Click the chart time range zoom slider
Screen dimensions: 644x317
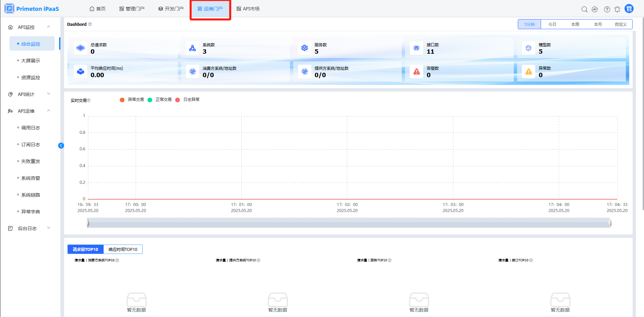point(348,223)
